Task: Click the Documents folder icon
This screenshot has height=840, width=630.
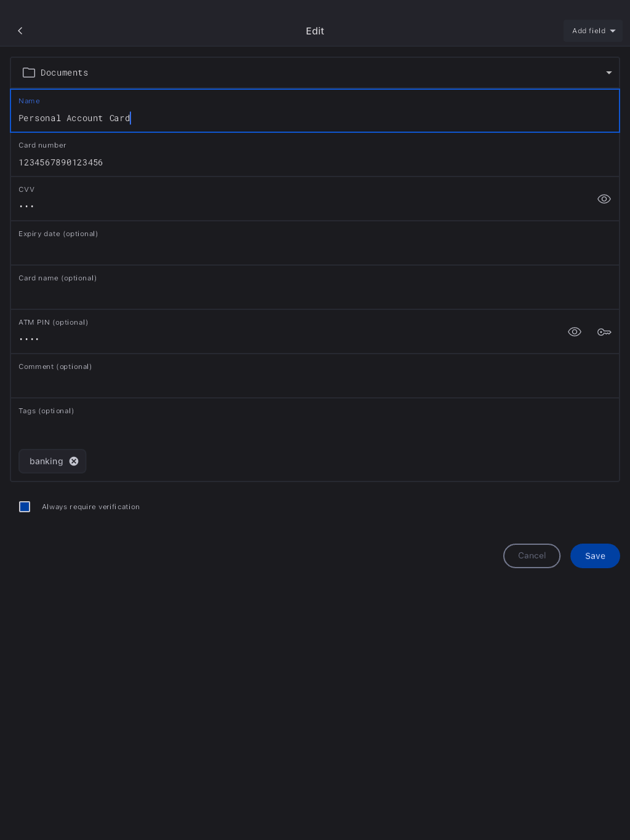Action: point(29,73)
